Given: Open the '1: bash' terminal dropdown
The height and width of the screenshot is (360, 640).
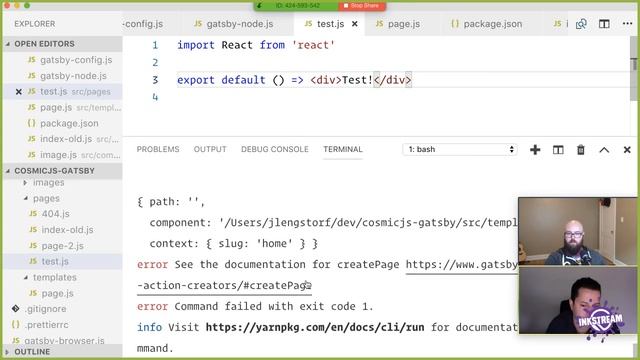Looking at the screenshot, I should [460, 149].
